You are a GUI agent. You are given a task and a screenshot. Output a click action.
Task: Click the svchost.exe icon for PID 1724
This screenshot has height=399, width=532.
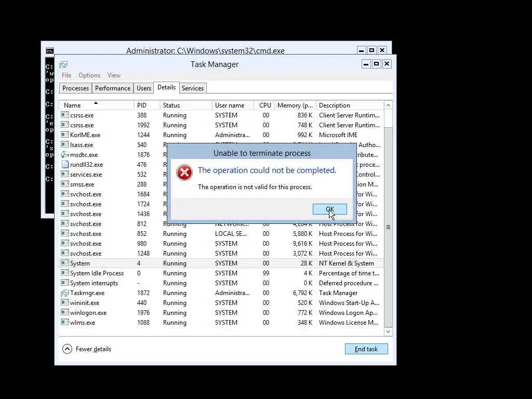tap(65, 204)
